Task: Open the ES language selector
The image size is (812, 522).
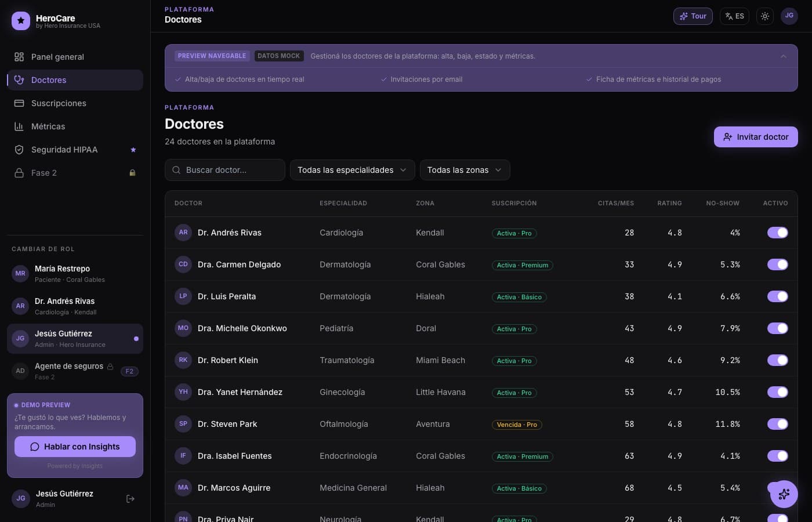Action: coord(734,16)
